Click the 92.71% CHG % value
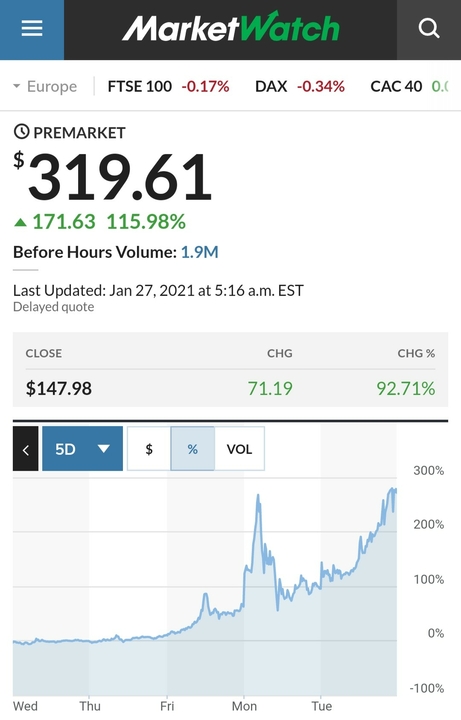 pos(406,388)
